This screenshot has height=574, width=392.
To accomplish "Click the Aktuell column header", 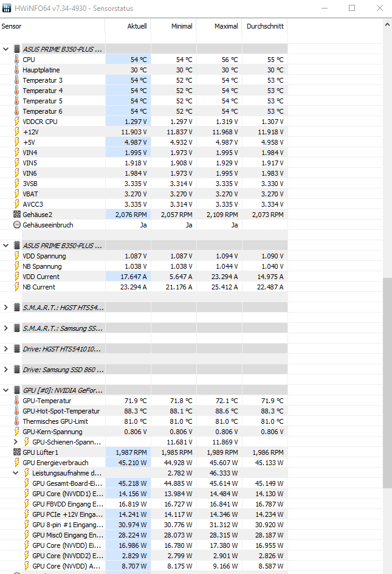I will (128, 26).
